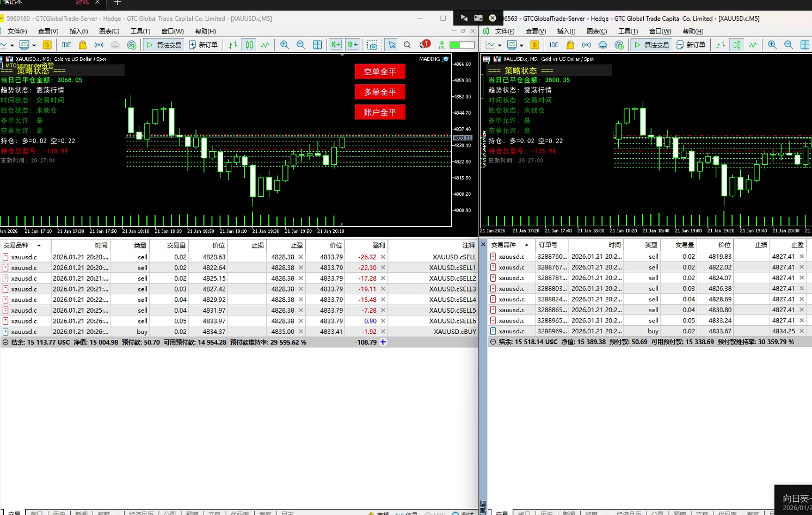Open VPS cloud icon in right window

click(603, 45)
